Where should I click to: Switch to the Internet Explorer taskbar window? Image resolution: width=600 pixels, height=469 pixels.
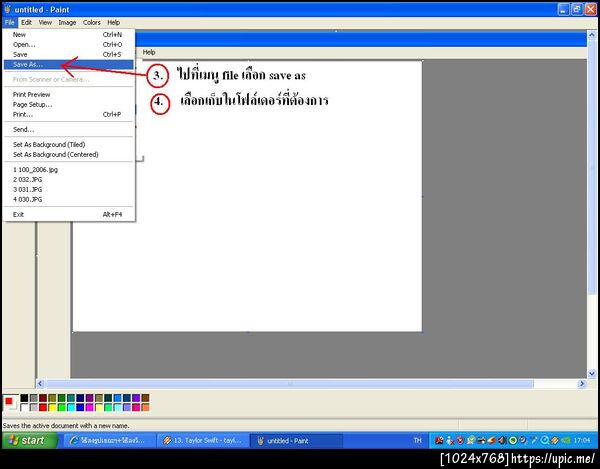point(109,441)
